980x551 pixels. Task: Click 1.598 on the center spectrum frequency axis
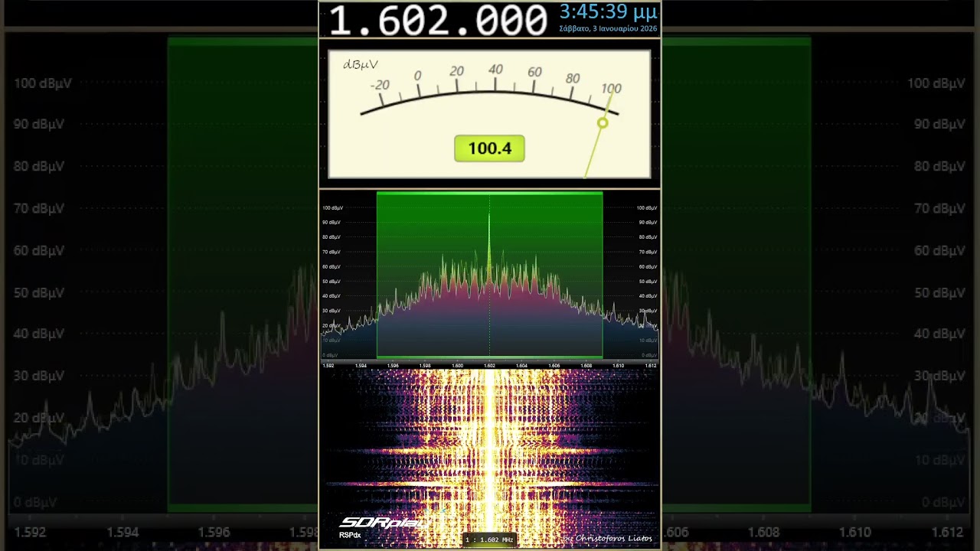425,366
